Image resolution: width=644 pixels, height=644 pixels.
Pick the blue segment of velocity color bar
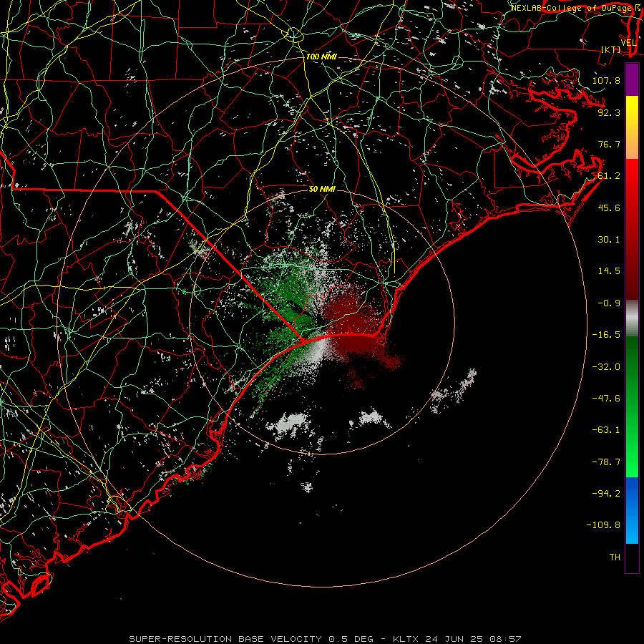(x=632, y=510)
